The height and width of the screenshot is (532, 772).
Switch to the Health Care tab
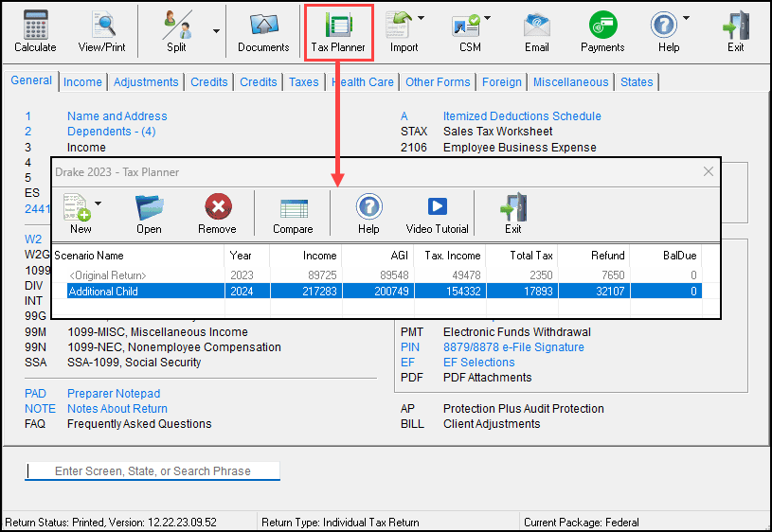tap(363, 81)
